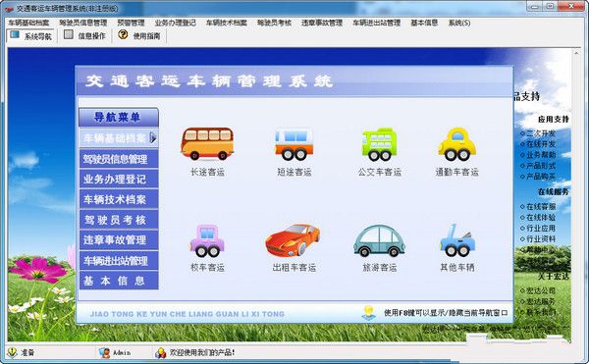This screenshot has width=589, height=364.
Task: Open the 系统(S) menu
Action: (459, 23)
